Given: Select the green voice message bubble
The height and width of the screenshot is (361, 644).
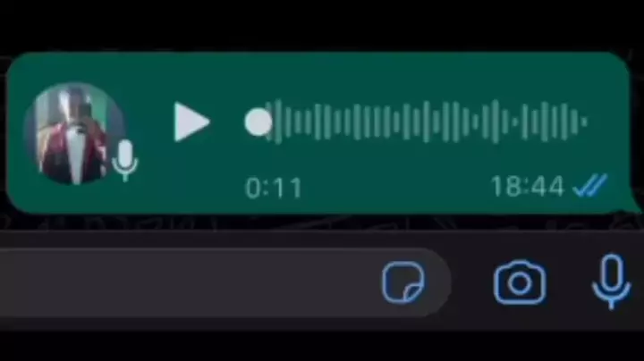Looking at the screenshot, I should pos(320,133).
